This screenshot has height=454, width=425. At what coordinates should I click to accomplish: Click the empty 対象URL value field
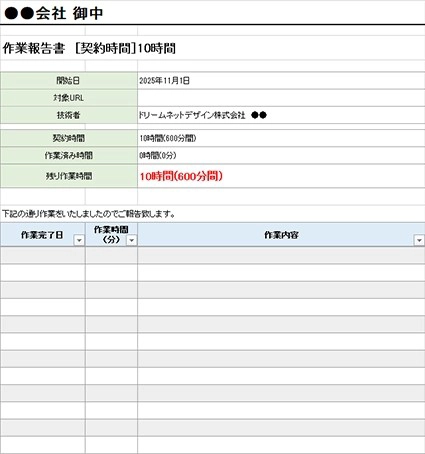(x=281, y=98)
